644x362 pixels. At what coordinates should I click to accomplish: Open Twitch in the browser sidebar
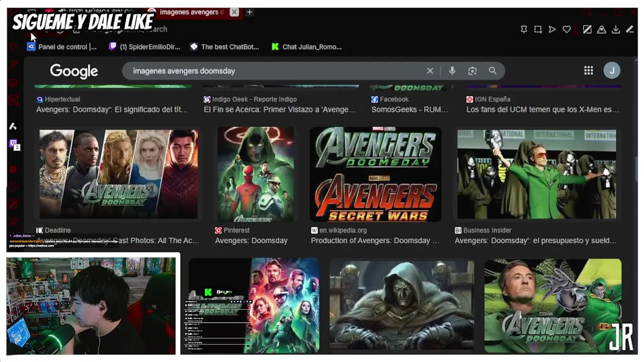[14, 144]
